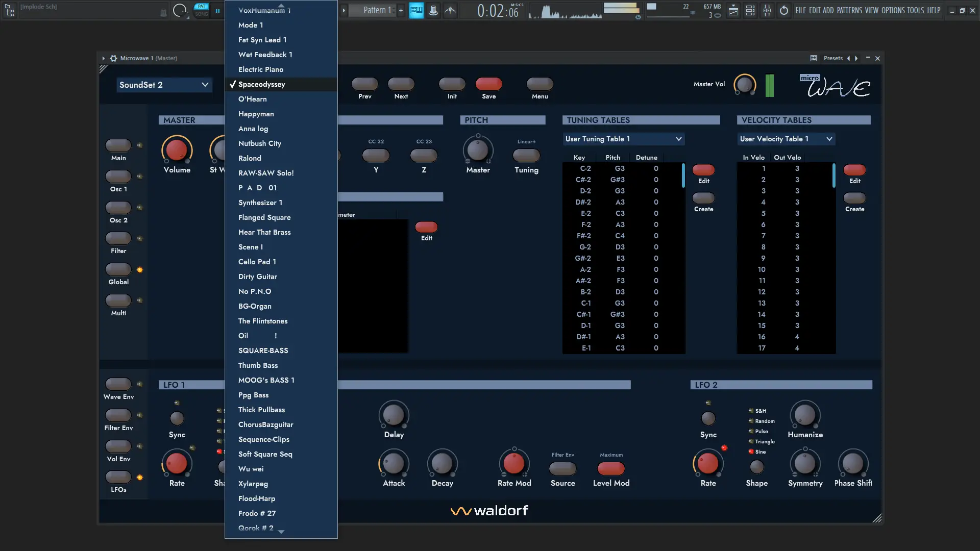This screenshot has height=551, width=980.
Task: Open the mixer icon in top toolbar
Action: tap(767, 10)
